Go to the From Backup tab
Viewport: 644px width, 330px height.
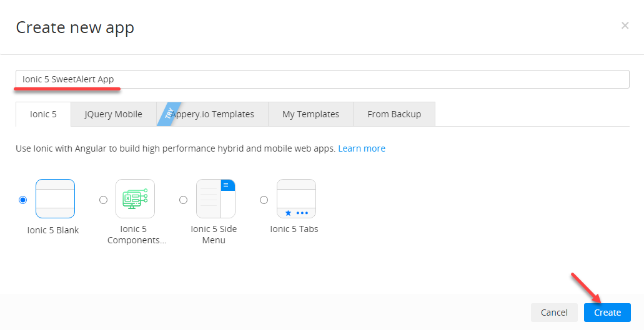[394, 114]
